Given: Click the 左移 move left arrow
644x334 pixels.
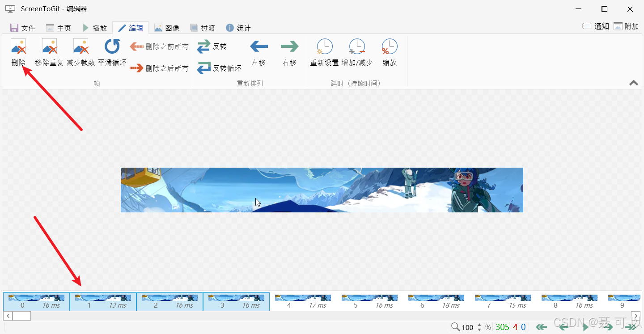Looking at the screenshot, I should pyautogui.click(x=258, y=46).
